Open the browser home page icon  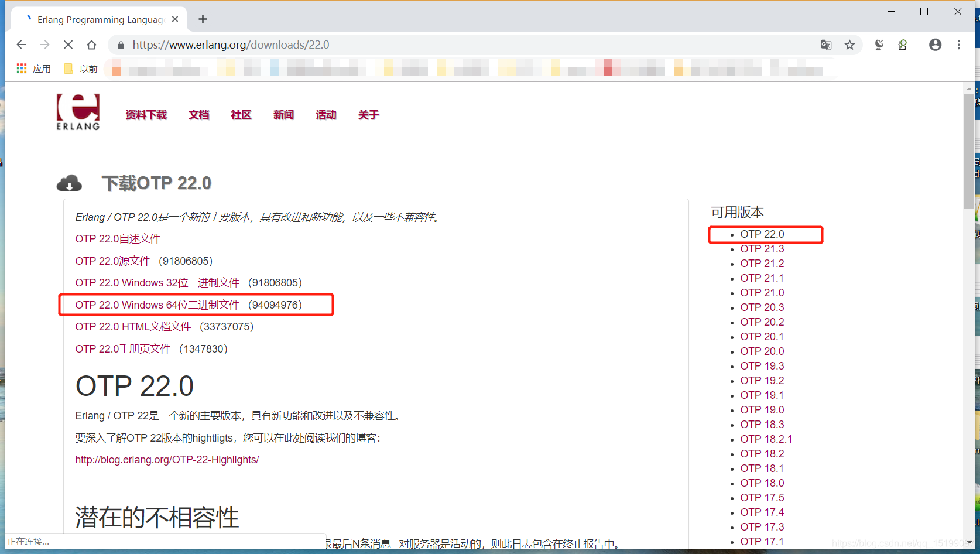91,45
